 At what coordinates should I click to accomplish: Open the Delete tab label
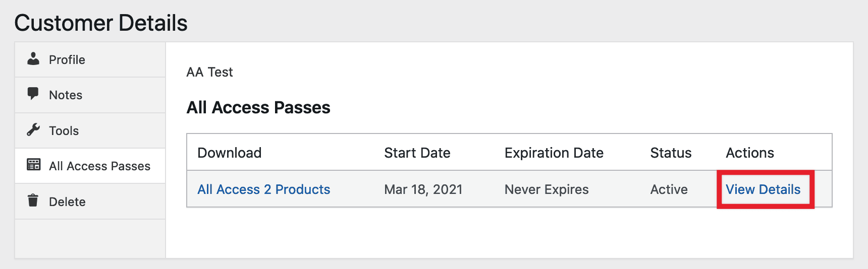(x=67, y=202)
